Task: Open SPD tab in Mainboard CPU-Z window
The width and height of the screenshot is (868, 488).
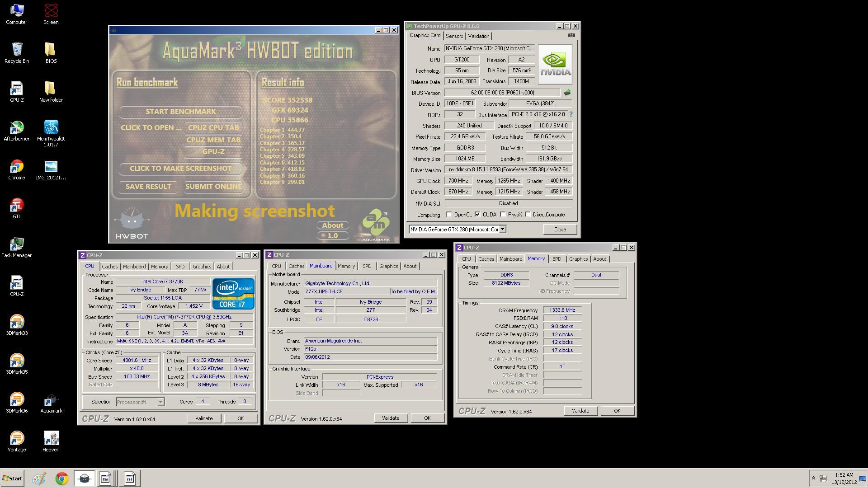Action: (367, 266)
